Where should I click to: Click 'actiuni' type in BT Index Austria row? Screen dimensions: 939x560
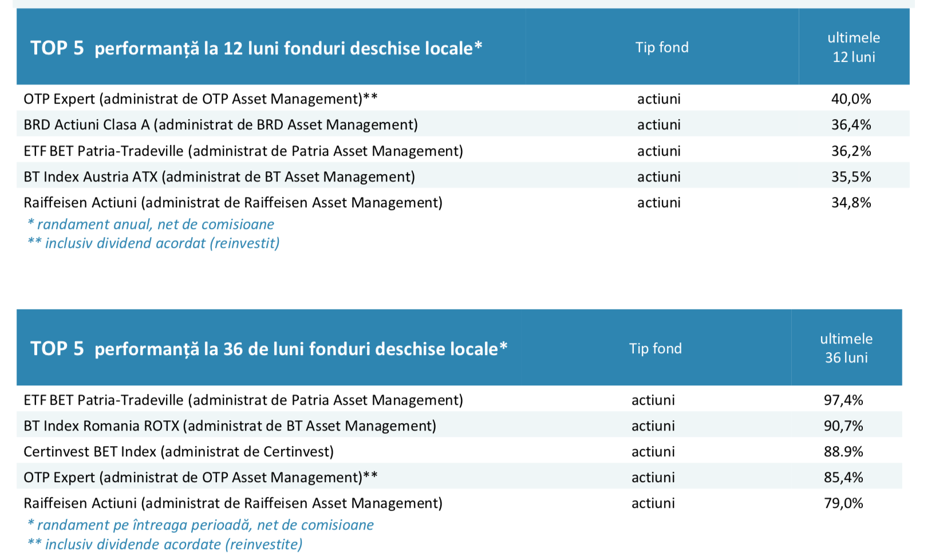tap(659, 177)
